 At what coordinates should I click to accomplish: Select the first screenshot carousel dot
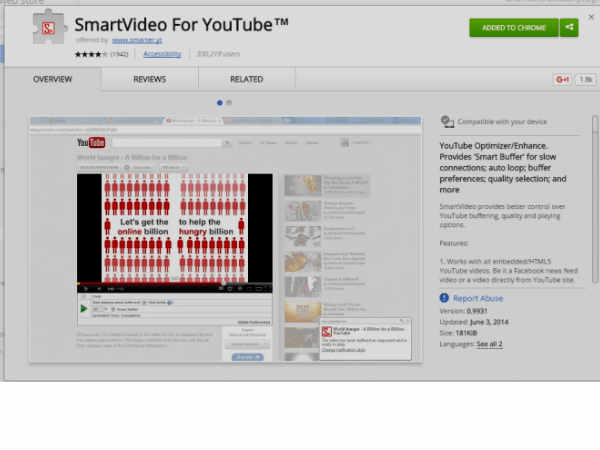point(220,103)
